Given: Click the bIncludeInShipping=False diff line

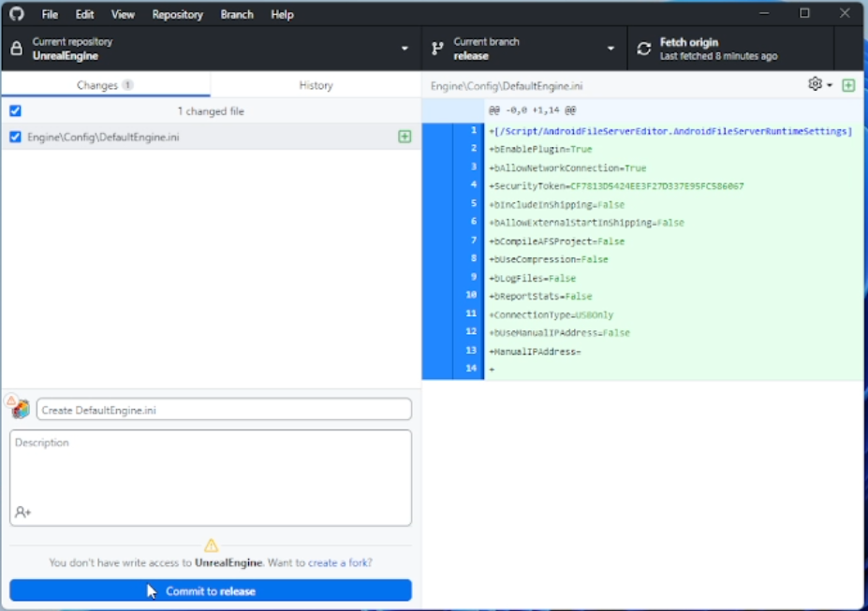Looking at the screenshot, I should click(x=673, y=205).
